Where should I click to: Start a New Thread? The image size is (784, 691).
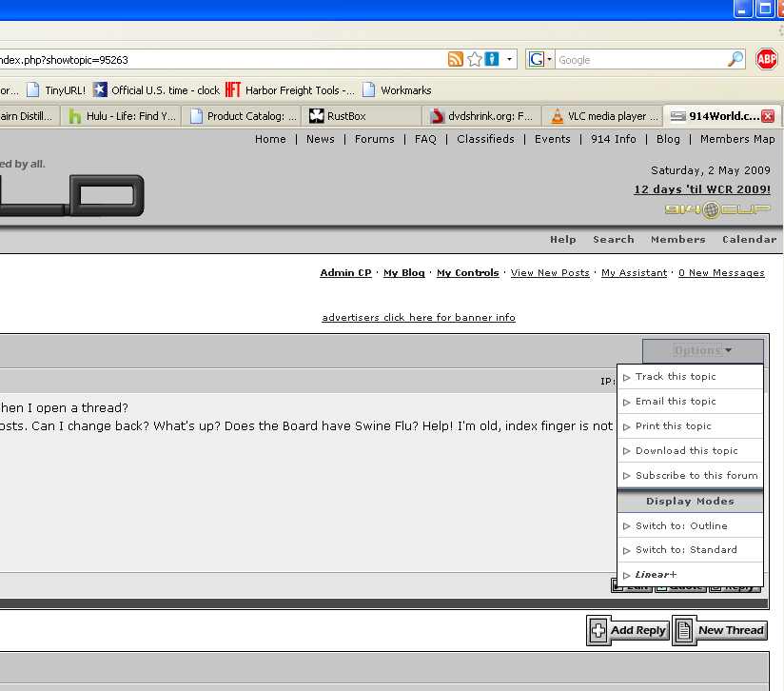(x=720, y=630)
